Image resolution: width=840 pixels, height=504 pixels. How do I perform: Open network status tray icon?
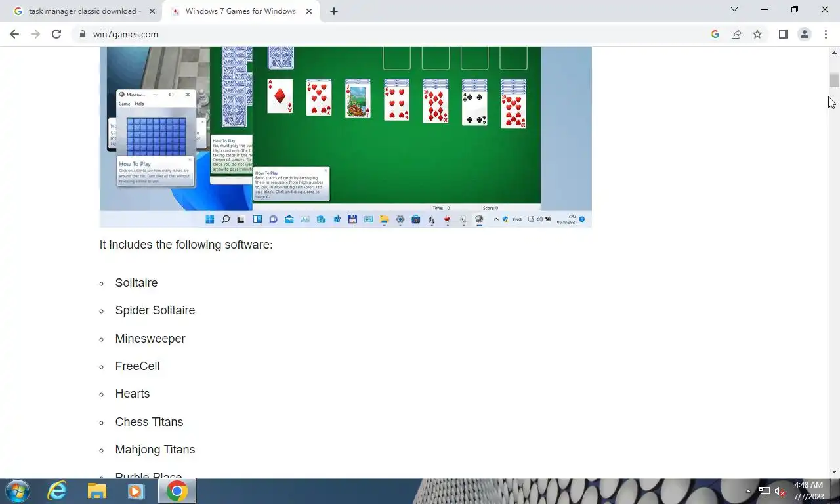765,491
